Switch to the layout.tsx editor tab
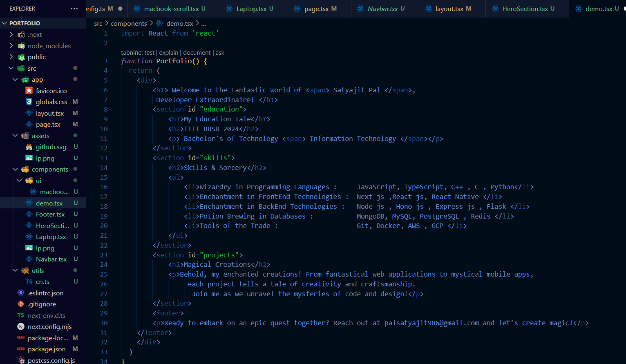This screenshot has height=364, width=626. point(452,9)
